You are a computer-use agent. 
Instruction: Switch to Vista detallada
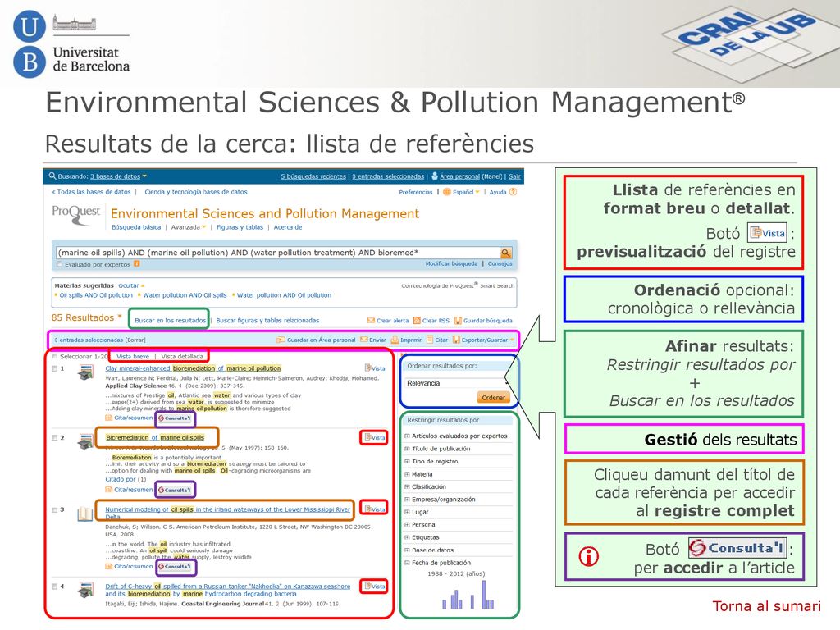182,356
